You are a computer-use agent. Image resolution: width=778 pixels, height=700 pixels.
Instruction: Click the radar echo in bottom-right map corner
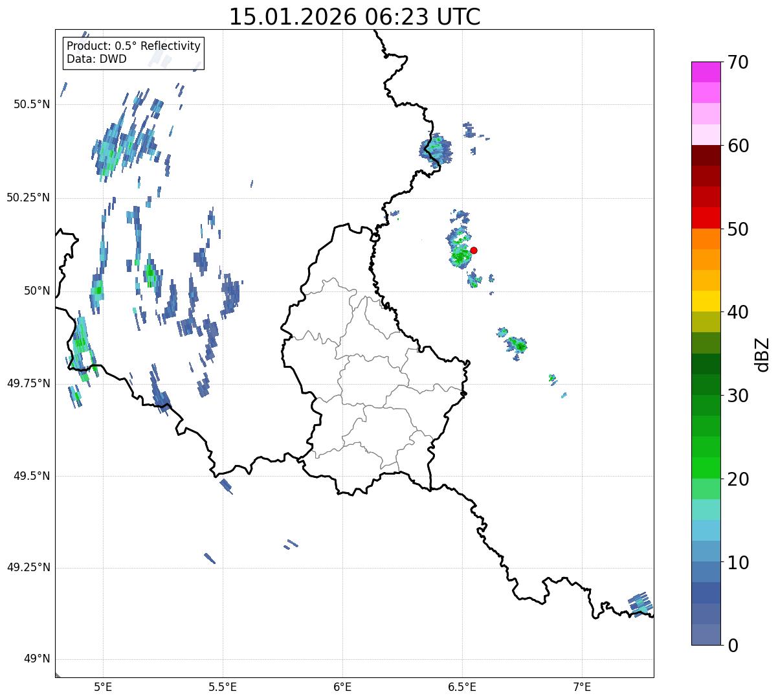click(x=639, y=604)
